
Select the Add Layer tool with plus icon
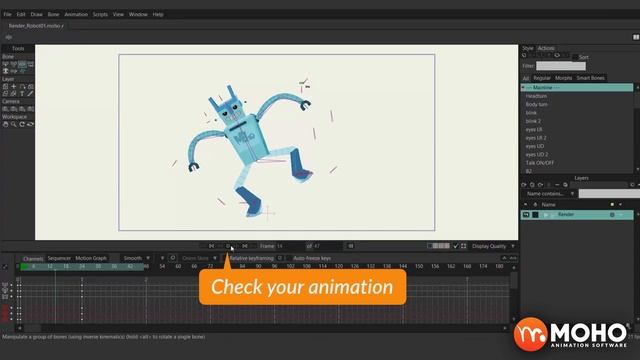(x=14, y=87)
